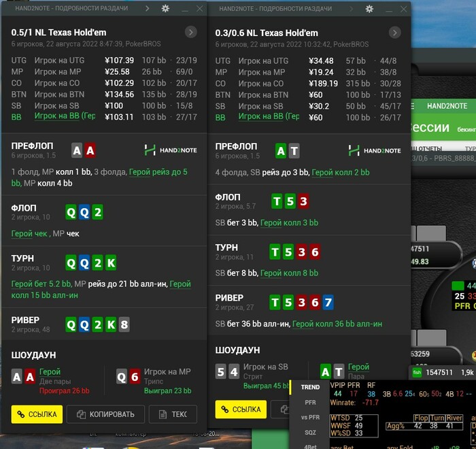
Task: Click Игрок на MP row with ¥25.58
Action: click(104, 71)
